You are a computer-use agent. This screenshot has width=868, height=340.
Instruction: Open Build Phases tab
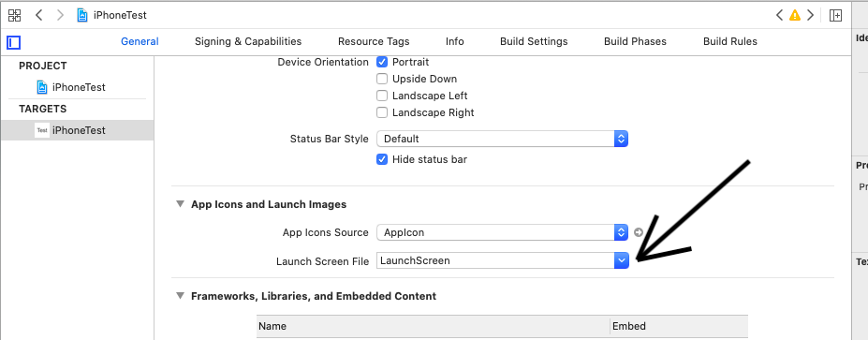[635, 41]
